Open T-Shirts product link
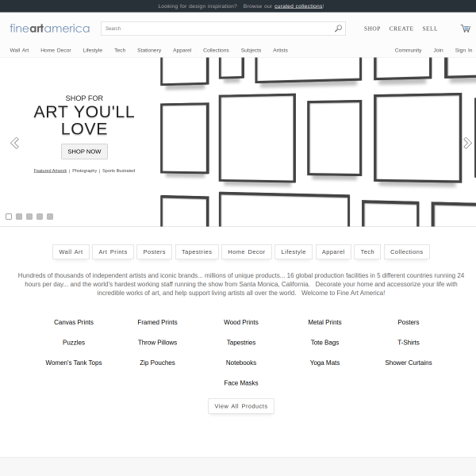 [x=409, y=343]
